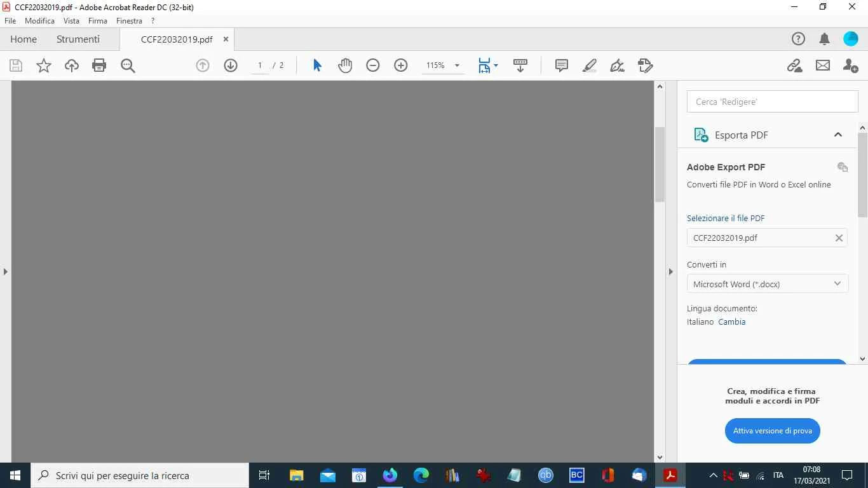Add the document to starred files
The height and width of the screenshot is (488, 868).
44,65
